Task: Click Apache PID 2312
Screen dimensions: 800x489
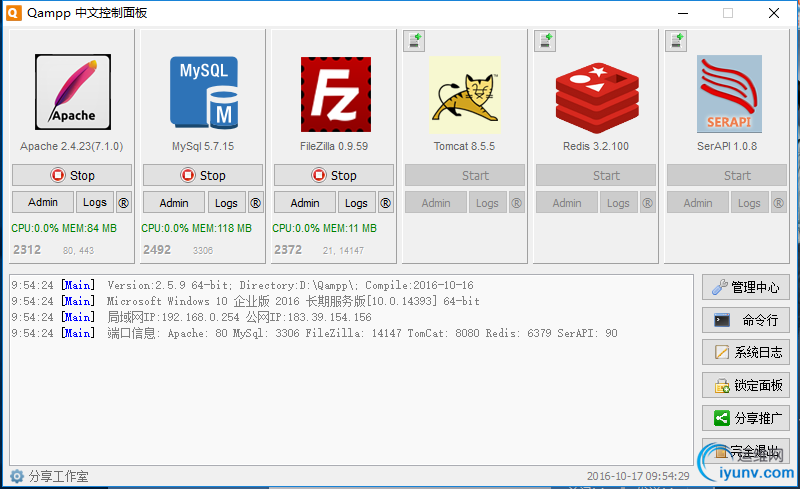Action: pyautogui.click(x=27, y=250)
